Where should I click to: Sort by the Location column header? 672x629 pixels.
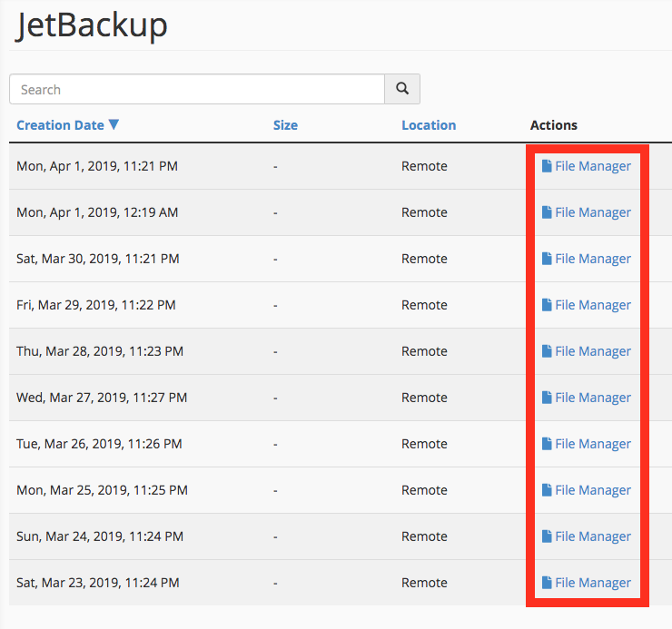[429, 125]
